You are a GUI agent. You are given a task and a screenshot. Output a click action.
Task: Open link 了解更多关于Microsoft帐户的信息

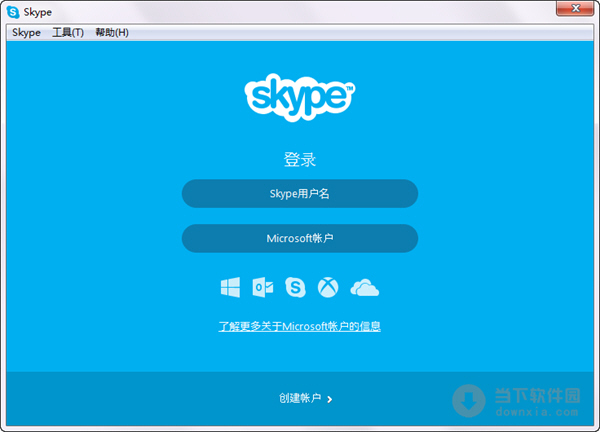click(300, 326)
